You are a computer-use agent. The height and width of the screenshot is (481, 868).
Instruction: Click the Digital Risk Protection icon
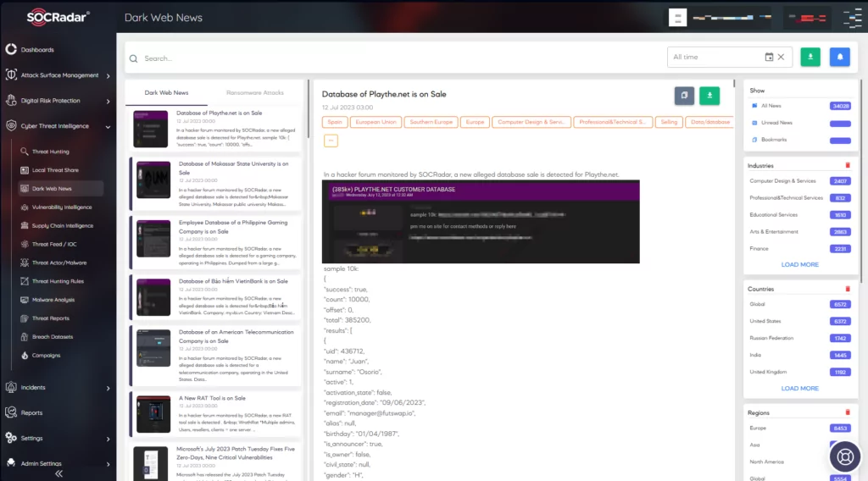coord(11,100)
